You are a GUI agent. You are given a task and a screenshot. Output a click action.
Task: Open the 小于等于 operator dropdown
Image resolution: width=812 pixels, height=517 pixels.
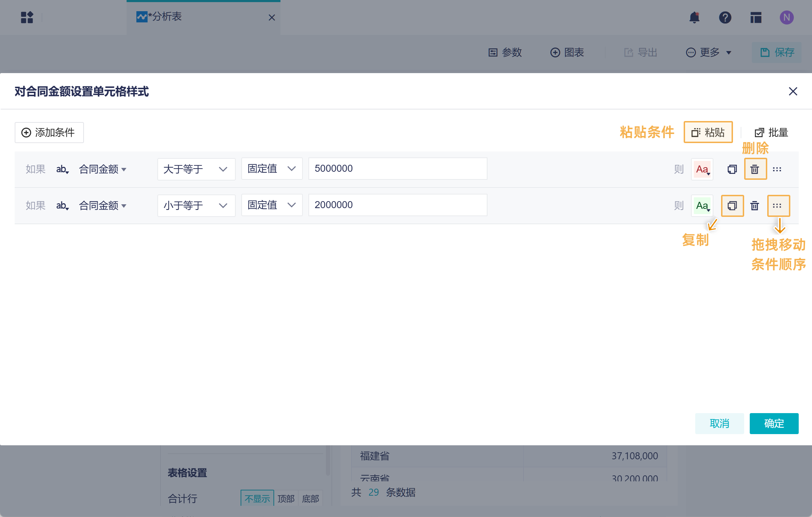click(196, 206)
